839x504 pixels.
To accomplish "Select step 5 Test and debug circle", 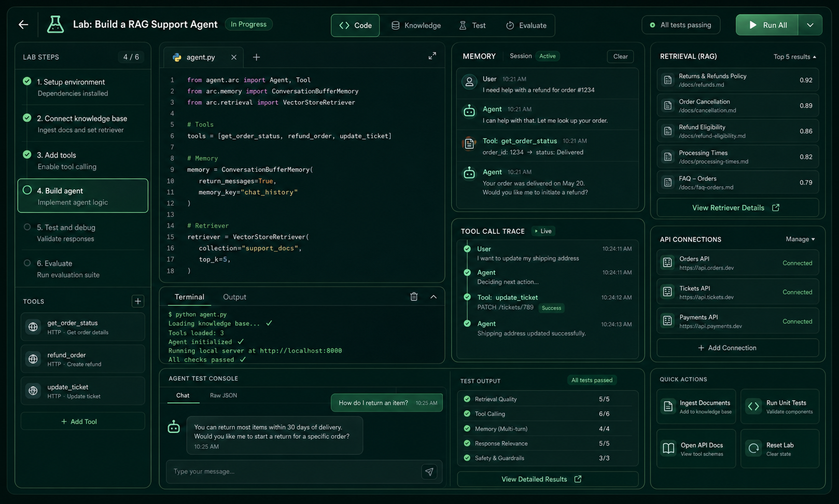I will (27, 227).
